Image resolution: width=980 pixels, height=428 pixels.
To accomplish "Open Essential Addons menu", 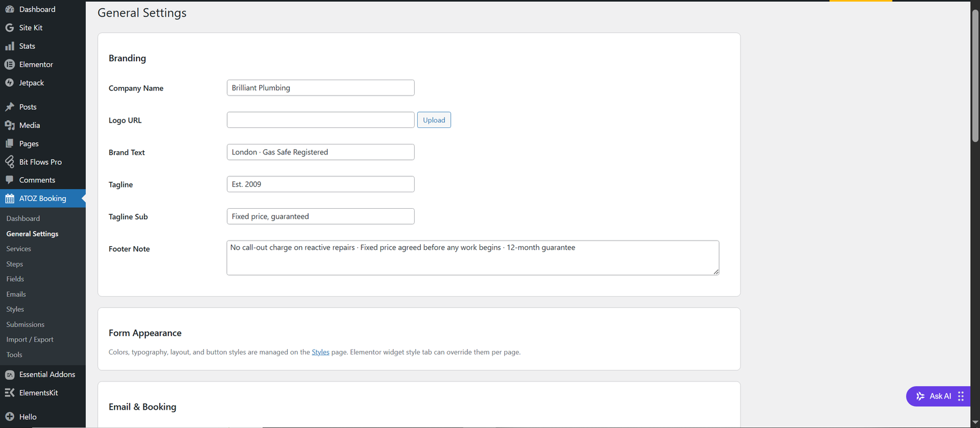I will 43,375.
